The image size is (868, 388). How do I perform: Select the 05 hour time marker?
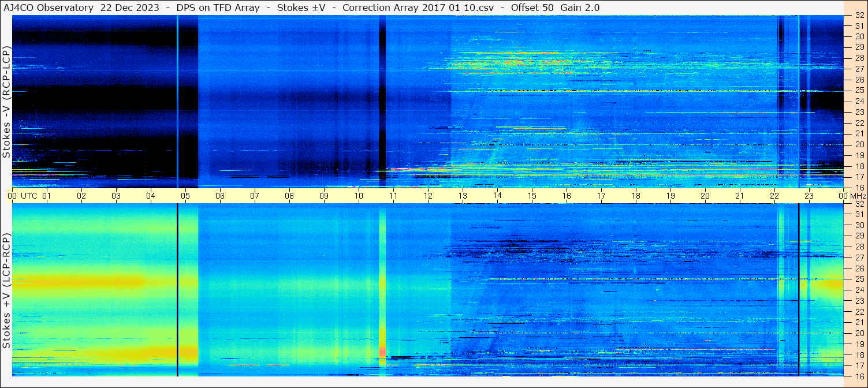tap(185, 196)
